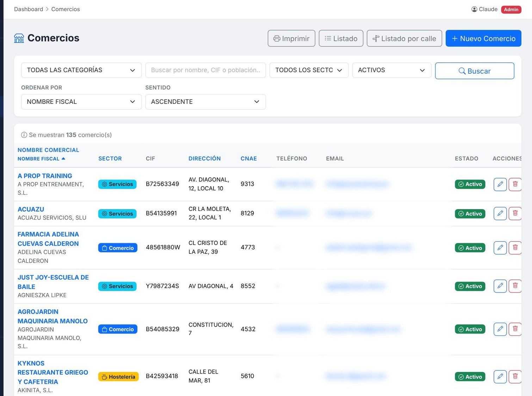Open the ASCENDENTE direction dropdown
This screenshot has width=532, height=396.
click(x=205, y=102)
